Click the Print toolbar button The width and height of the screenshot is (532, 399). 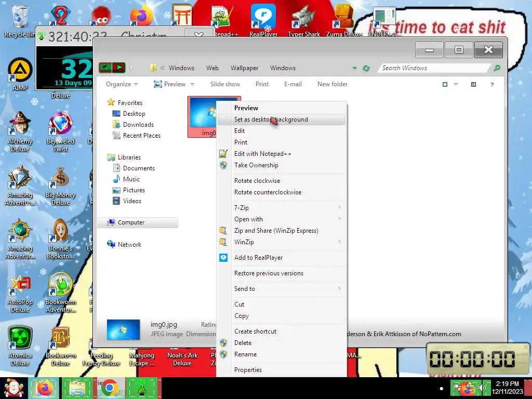pyautogui.click(x=262, y=84)
